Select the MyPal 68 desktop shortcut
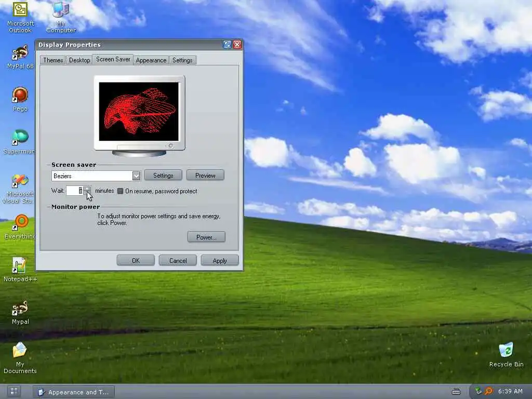 tap(20, 57)
